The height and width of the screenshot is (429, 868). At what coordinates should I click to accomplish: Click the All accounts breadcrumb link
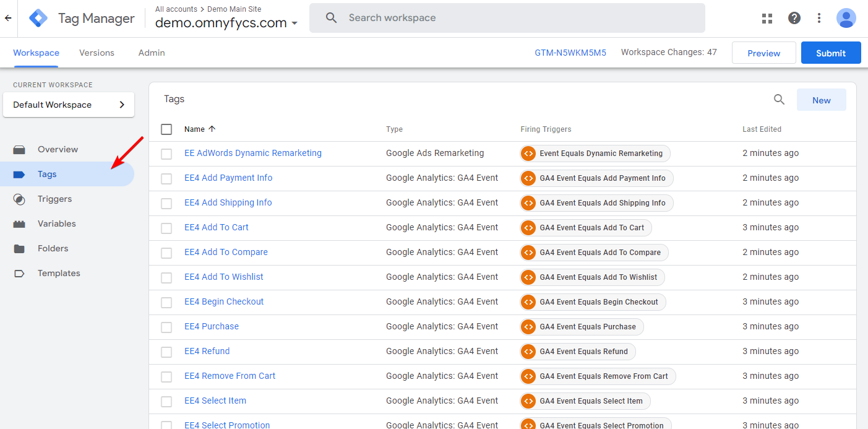[176, 9]
